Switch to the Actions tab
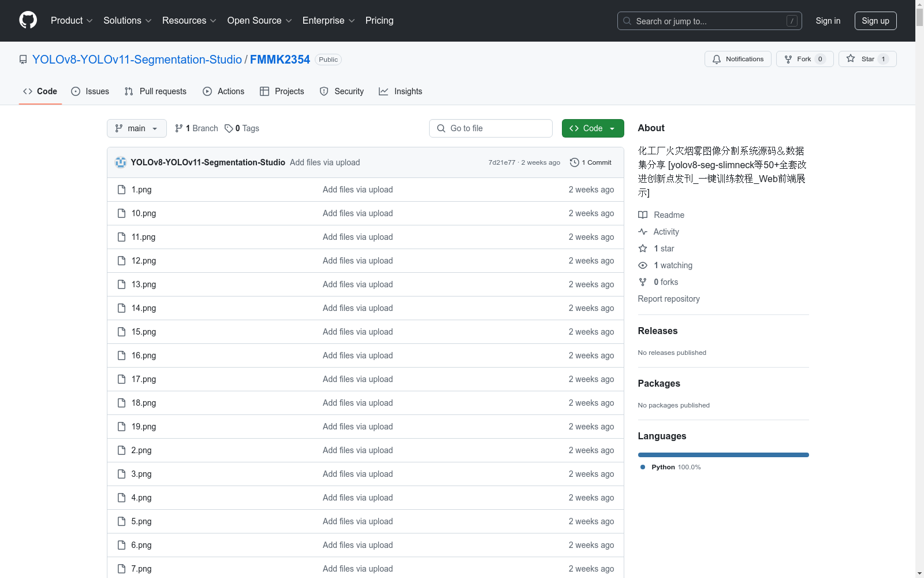The height and width of the screenshot is (578, 924). pos(223,91)
